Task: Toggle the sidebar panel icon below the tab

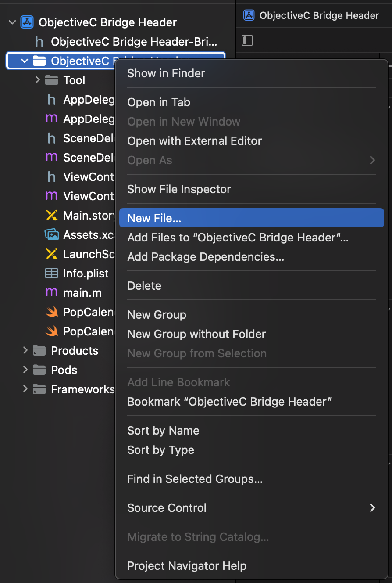Action: click(x=247, y=41)
